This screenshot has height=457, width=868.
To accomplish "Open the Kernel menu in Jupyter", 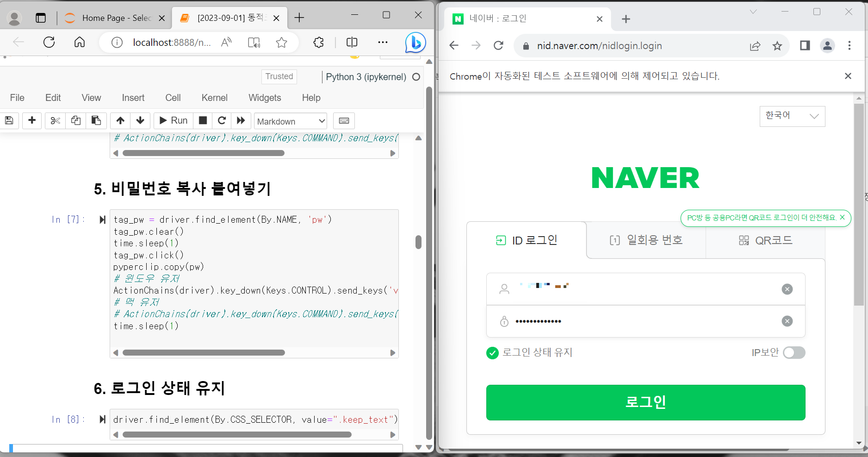I will coord(214,98).
